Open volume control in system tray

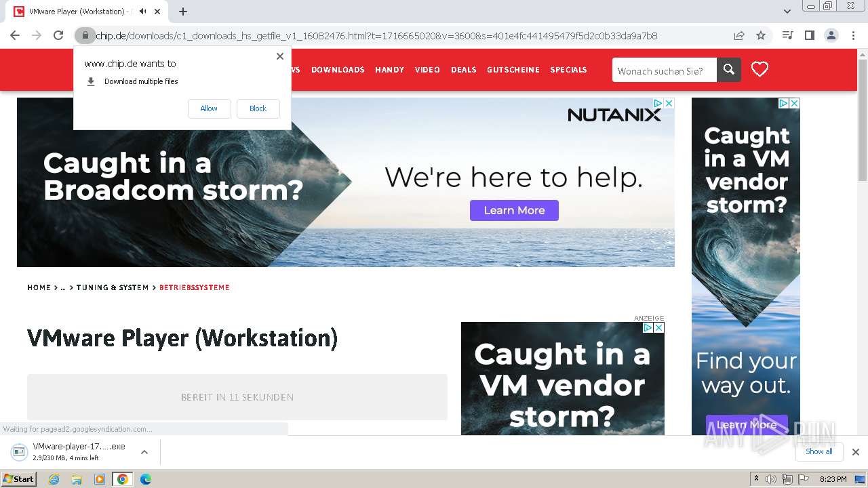[x=771, y=479]
